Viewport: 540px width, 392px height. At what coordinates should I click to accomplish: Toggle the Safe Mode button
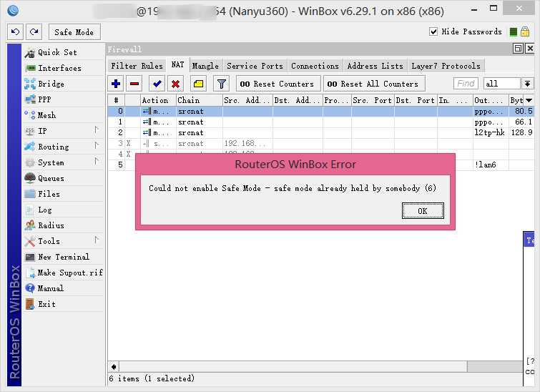tap(74, 32)
